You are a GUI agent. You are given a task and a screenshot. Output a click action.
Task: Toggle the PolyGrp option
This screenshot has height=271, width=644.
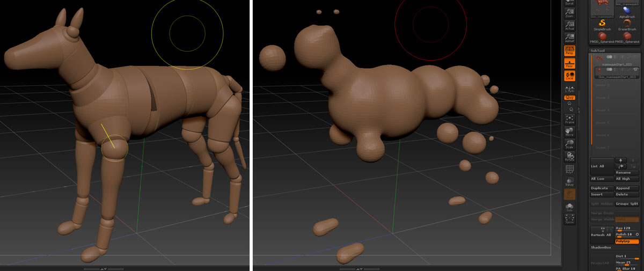tap(627, 241)
